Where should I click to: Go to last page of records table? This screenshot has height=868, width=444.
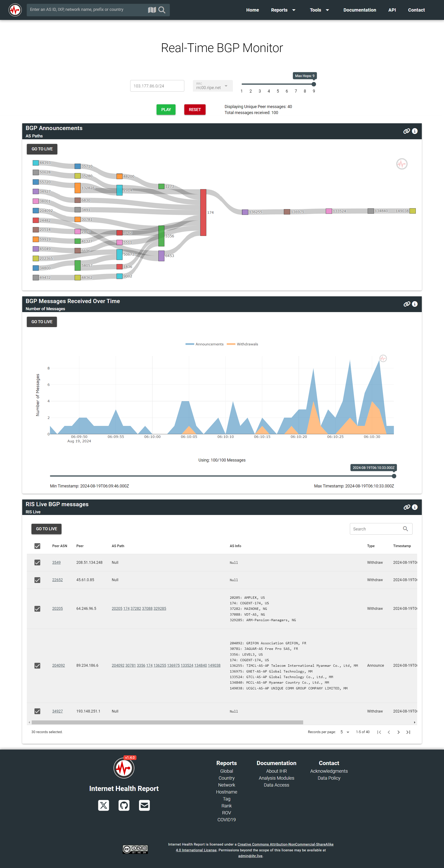(408, 732)
